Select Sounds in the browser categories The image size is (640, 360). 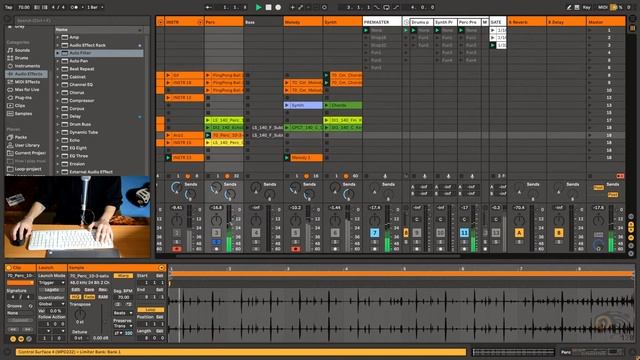point(22,50)
